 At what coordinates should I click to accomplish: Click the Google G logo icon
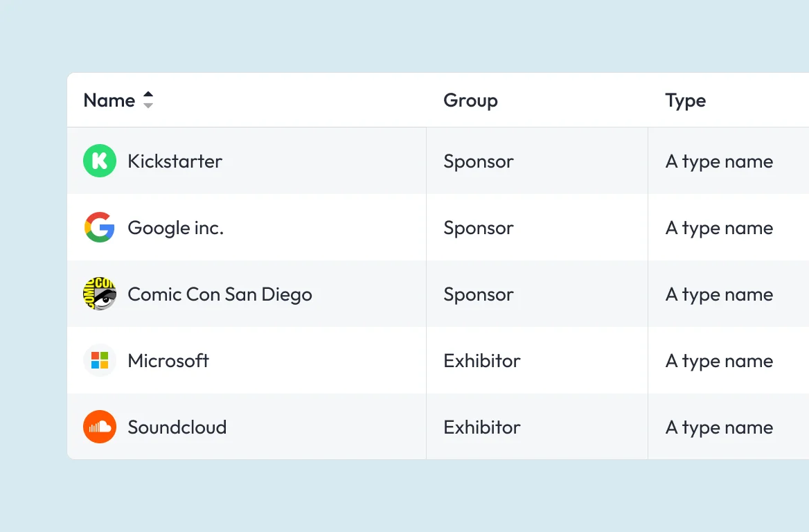pos(100,227)
